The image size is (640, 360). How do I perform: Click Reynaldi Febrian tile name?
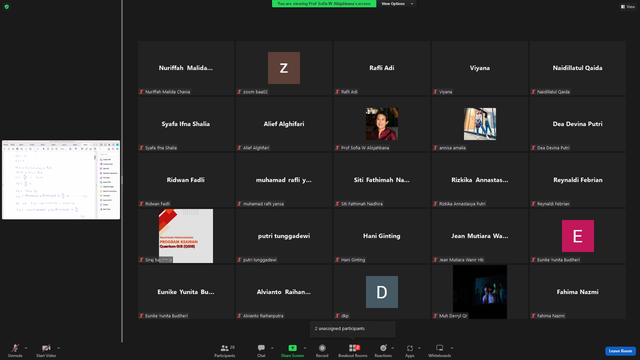pyautogui.click(x=578, y=180)
